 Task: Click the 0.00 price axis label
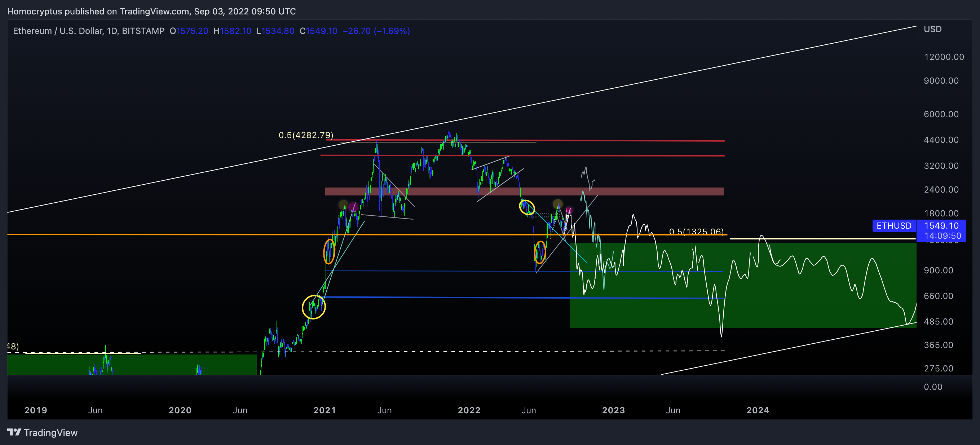pyautogui.click(x=933, y=387)
